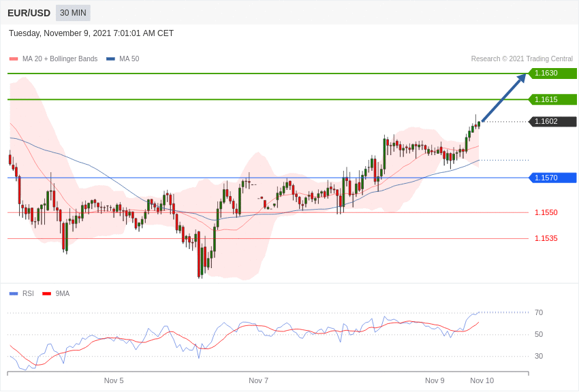579x392 pixels.
Task: Select the MA 50 legend label
Action: (129, 59)
